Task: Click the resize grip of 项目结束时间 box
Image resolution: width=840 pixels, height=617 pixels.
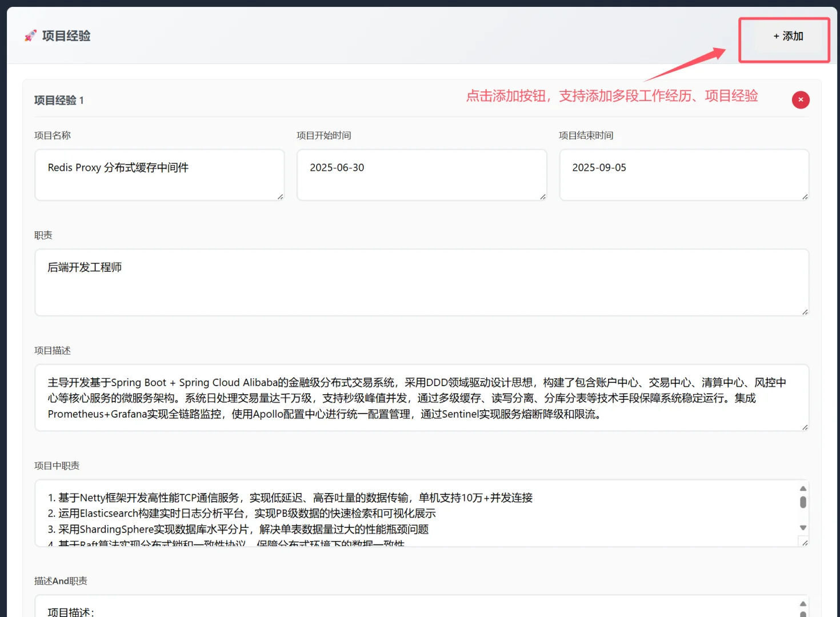Action: [805, 197]
